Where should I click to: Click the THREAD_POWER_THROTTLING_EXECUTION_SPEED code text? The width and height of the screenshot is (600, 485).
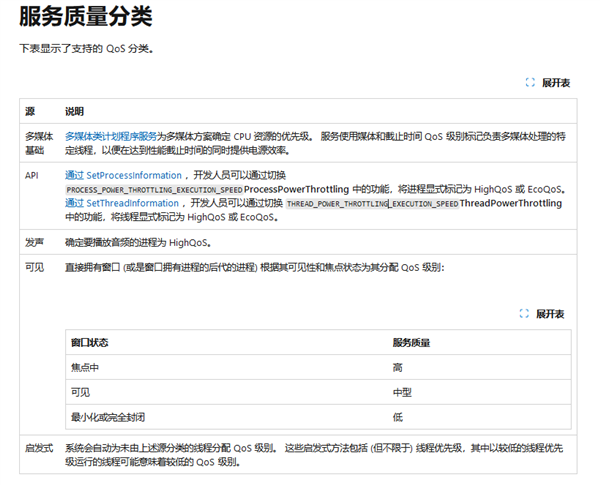pyautogui.click(x=372, y=203)
